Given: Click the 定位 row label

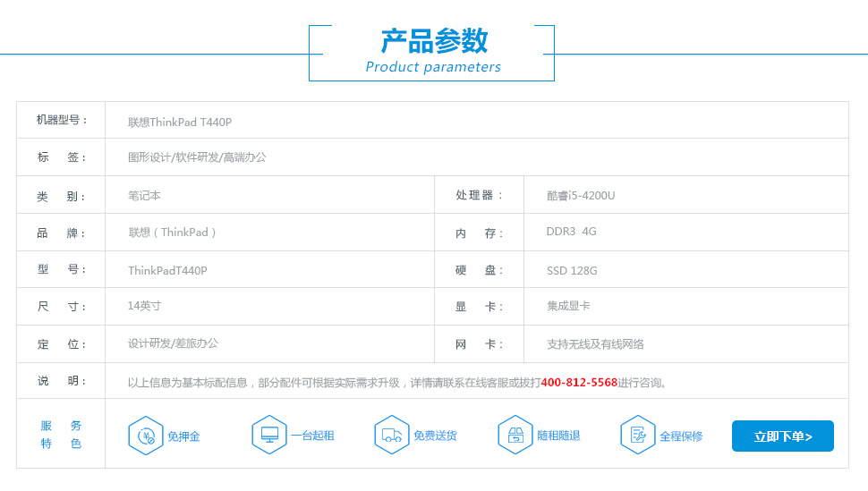Looking at the screenshot, I should [x=62, y=344].
